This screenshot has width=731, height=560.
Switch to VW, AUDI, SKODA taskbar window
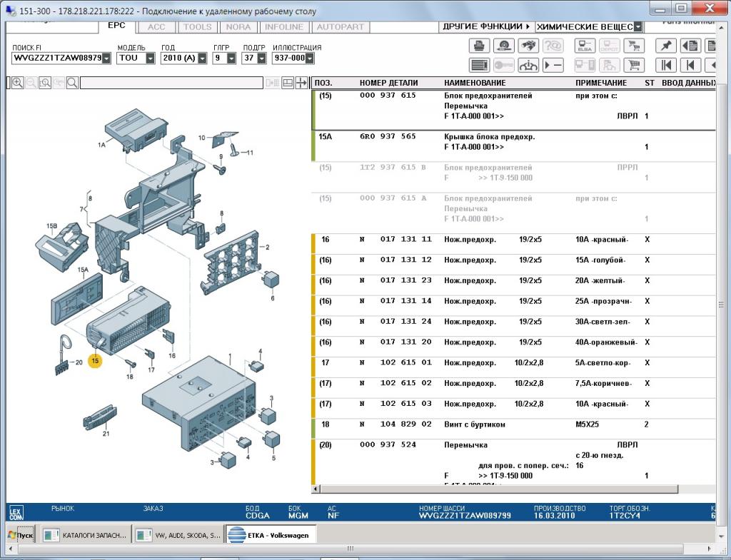tap(178, 535)
